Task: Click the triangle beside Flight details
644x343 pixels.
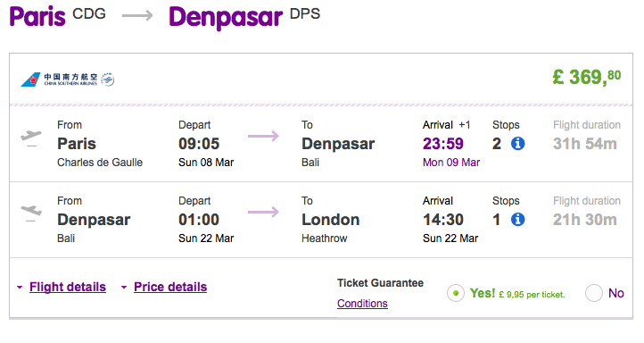Action: click(20, 287)
